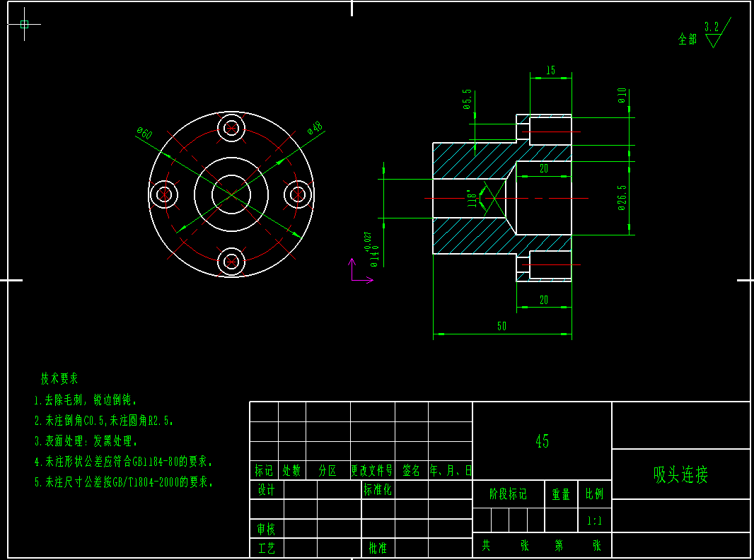Click the 分区 title block cell
This screenshot has width=754, height=560.
[327, 471]
